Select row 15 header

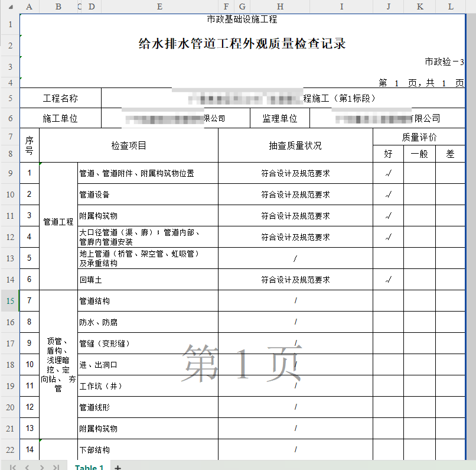(x=10, y=301)
